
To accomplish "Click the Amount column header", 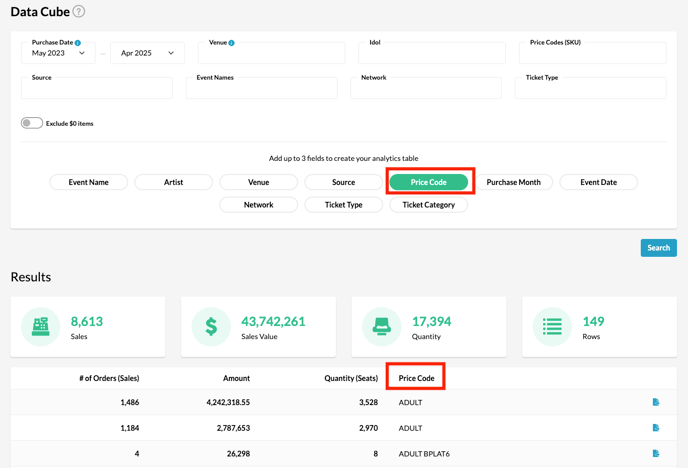I will 236,378.
